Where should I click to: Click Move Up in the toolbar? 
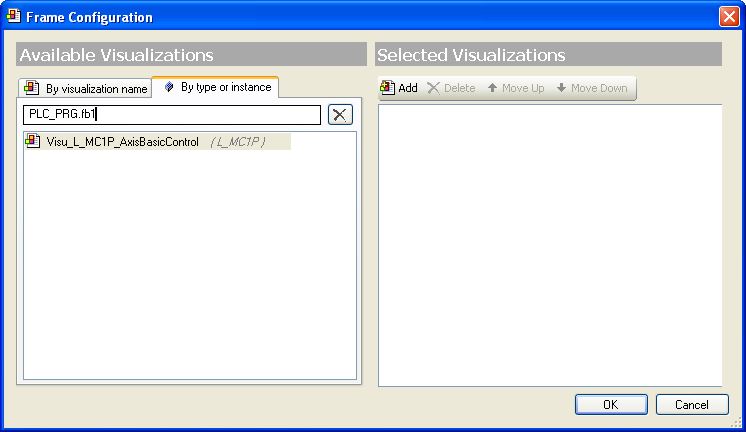click(x=516, y=88)
